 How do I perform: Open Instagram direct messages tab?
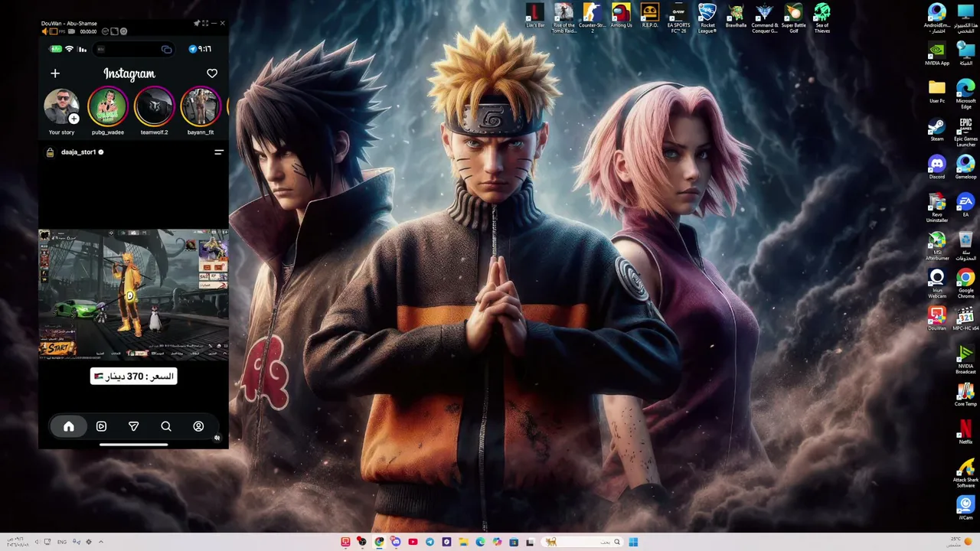133,426
